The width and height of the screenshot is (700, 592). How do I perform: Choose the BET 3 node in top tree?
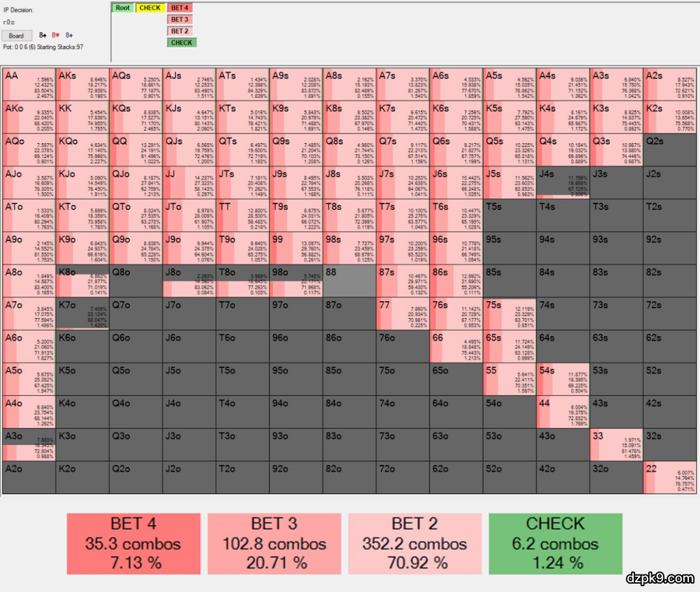(180, 19)
